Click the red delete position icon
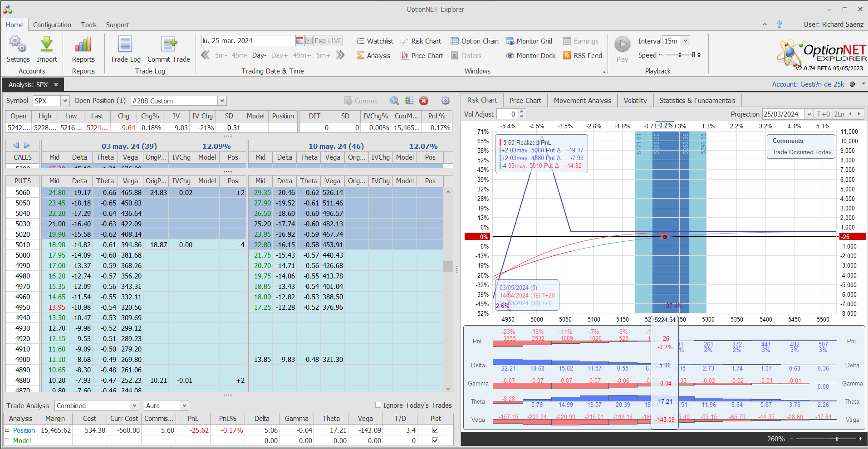The height and width of the screenshot is (449, 868). pos(424,101)
